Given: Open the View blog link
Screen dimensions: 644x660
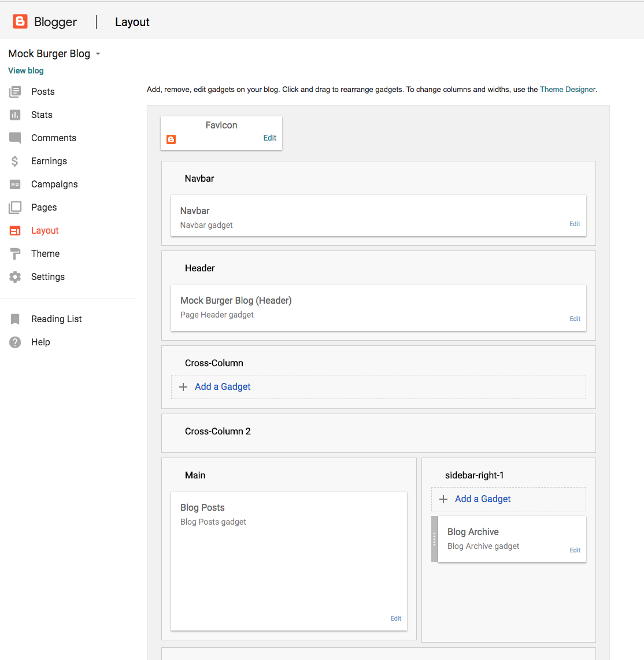Looking at the screenshot, I should pos(26,71).
